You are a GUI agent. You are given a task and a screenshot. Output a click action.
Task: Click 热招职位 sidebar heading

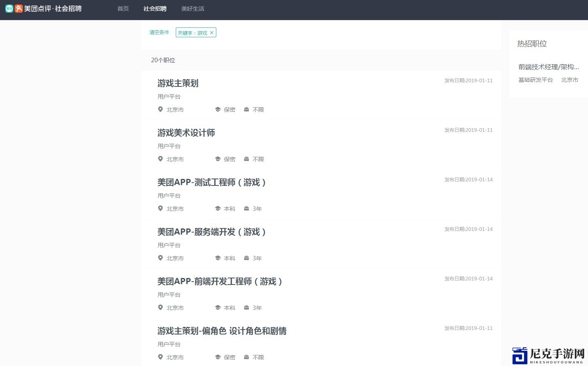532,44
